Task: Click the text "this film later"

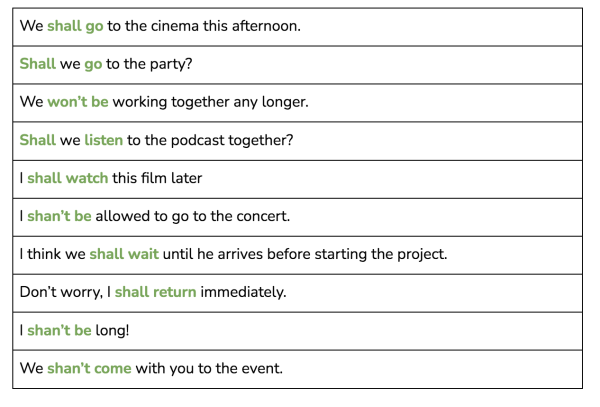Action: 157,178
